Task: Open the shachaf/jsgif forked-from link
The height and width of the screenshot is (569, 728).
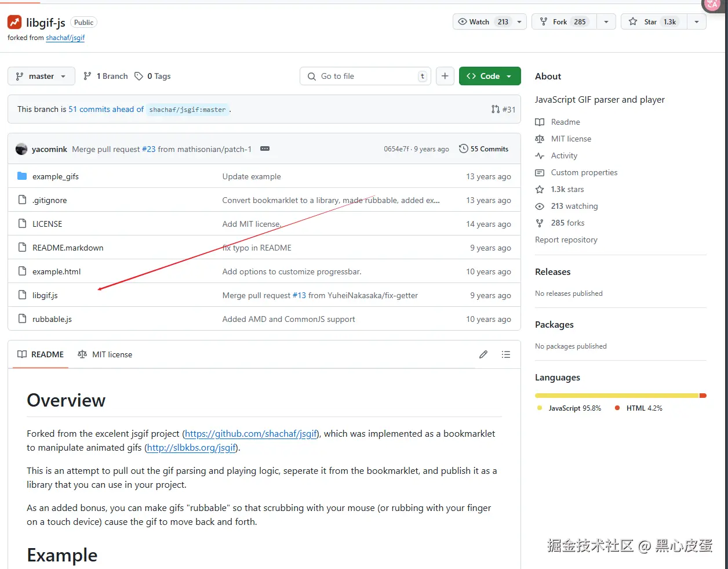Action: 65,38
